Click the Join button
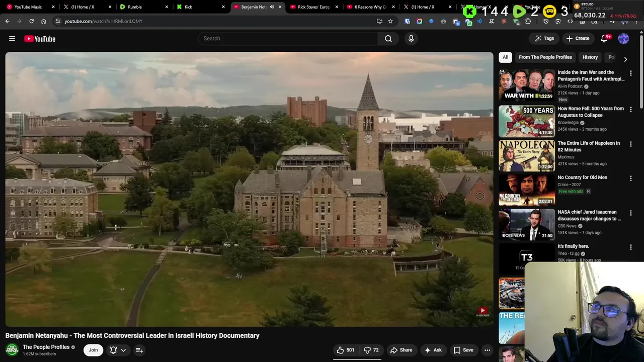This screenshot has width=644, height=362. coord(93,350)
